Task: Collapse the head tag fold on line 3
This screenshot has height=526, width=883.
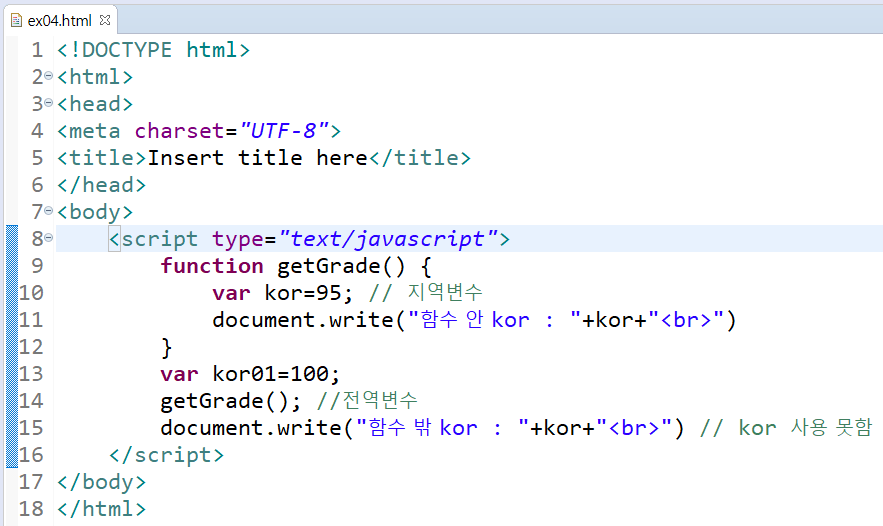Action: pos(48,102)
